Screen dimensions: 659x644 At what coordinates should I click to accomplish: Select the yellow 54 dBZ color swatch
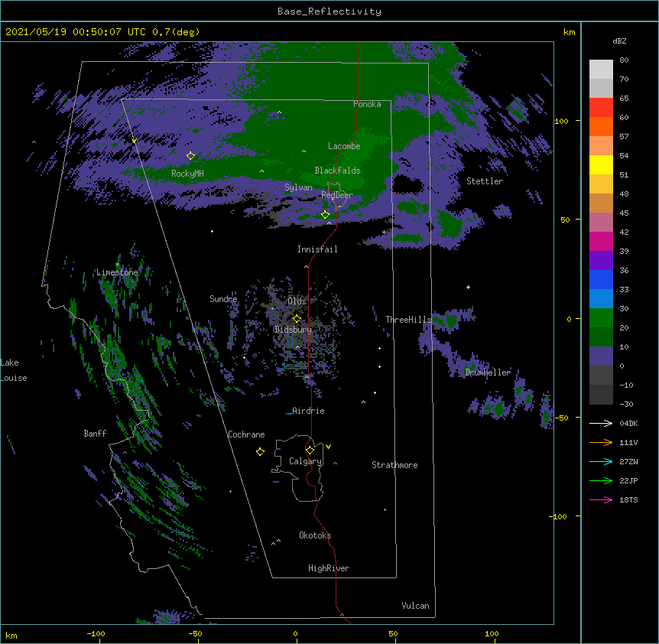click(601, 164)
